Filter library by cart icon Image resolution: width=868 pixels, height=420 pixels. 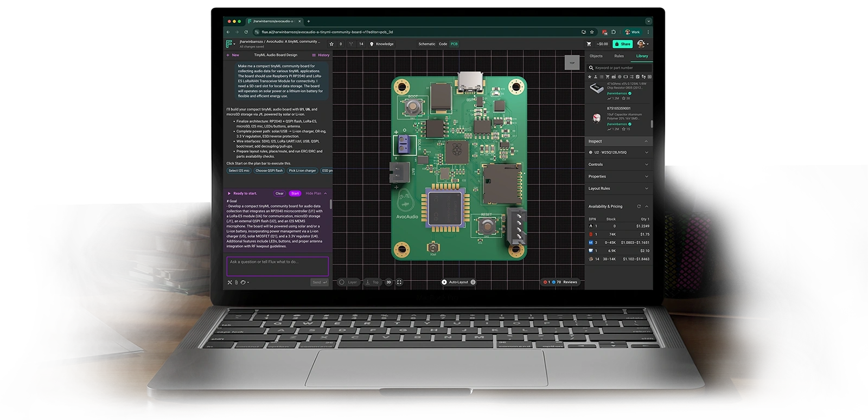608,77
